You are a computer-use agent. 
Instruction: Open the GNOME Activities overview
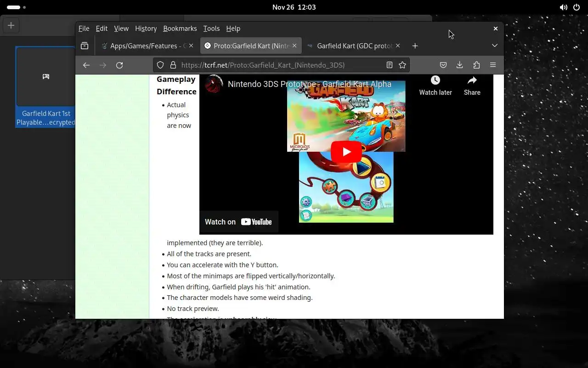pos(17,7)
